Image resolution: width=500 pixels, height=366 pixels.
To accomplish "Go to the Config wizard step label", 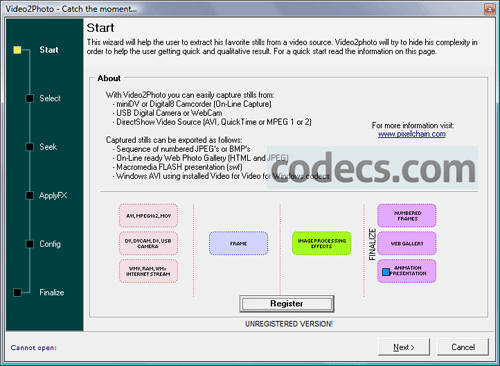I will point(50,244).
